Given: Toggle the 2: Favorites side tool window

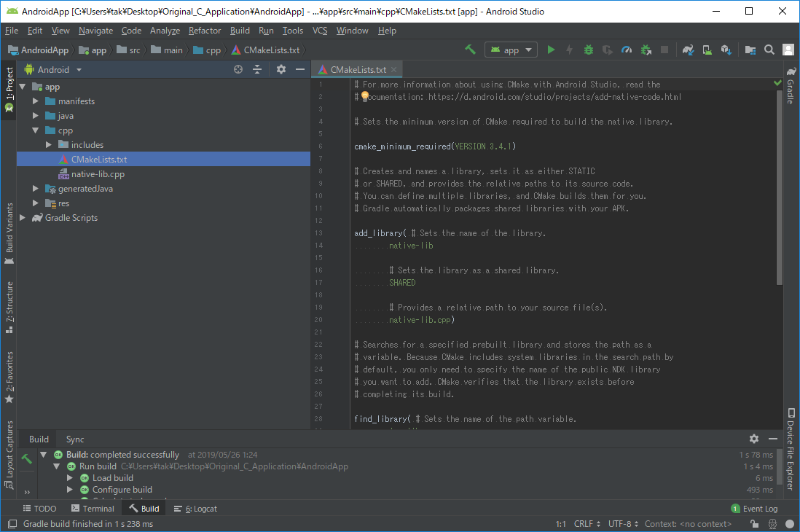Looking at the screenshot, I should pyautogui.click(x=9, y=378).
